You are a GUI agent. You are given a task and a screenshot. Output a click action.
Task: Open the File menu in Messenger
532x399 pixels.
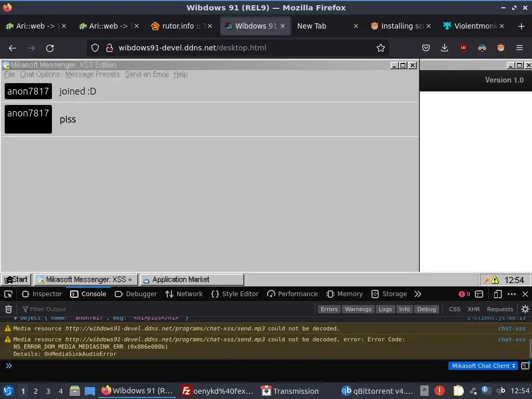tap(9, 75)
